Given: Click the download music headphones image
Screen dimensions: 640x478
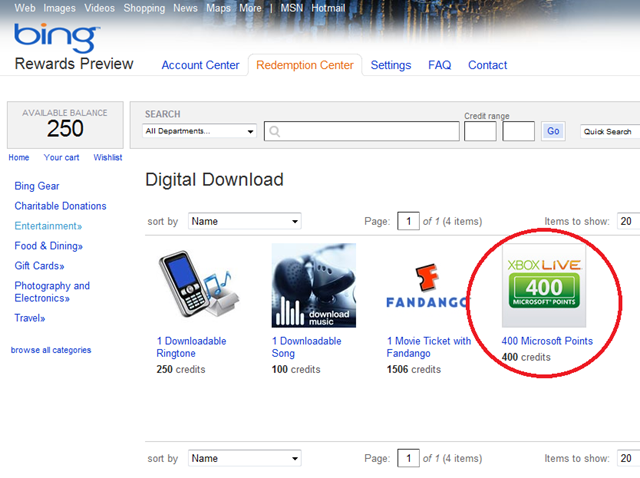Looking at the screenshot, I should point(313,286).
